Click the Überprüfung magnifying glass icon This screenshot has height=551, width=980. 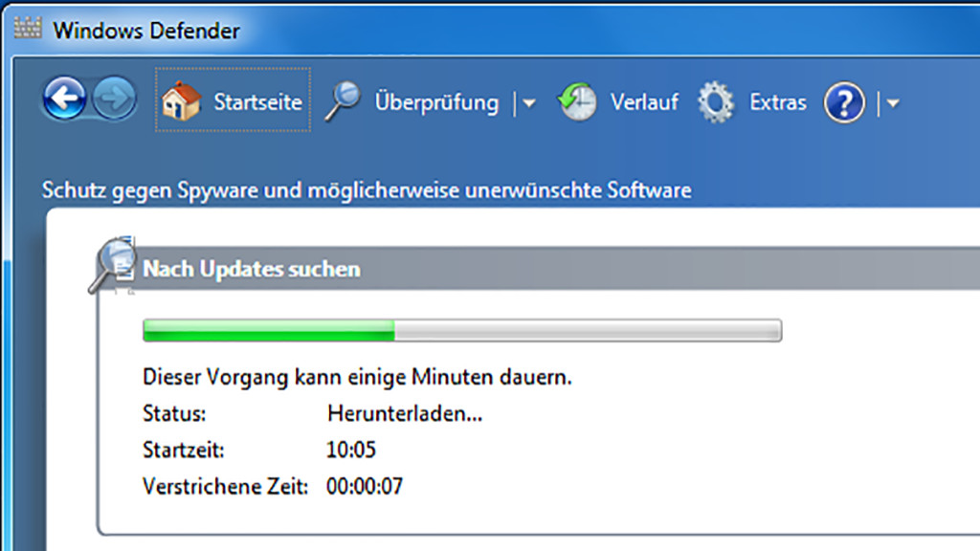(x=344, y=99)
